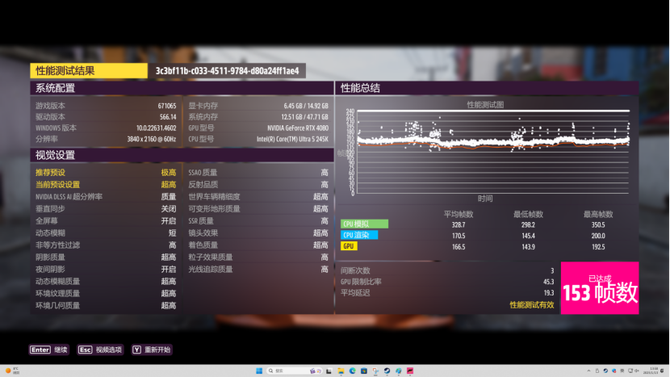Image resolution: width=670 pixels, height=377 pixels.
Task: Toggle the 夜间阴影 setting row
Action: 106,269
